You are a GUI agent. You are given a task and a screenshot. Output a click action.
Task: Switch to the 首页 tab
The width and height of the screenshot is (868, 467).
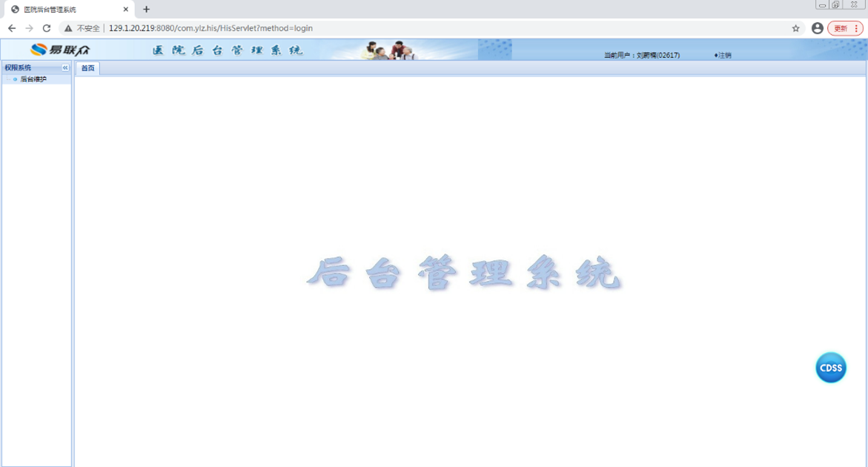(x=88, y=68)
